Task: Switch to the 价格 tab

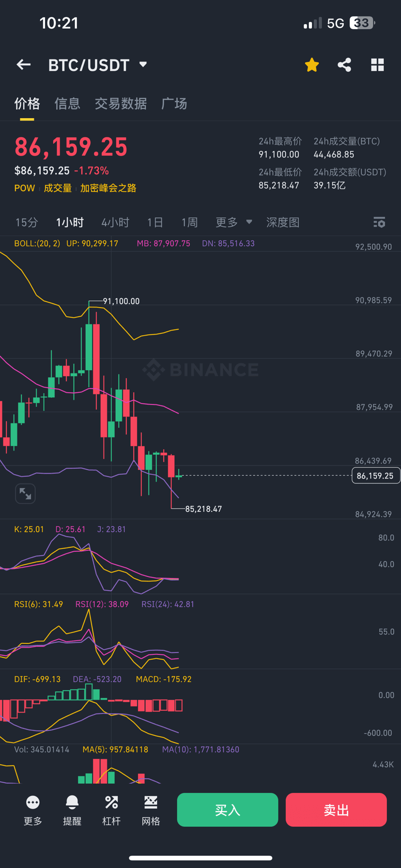Action: click(27, 103)
